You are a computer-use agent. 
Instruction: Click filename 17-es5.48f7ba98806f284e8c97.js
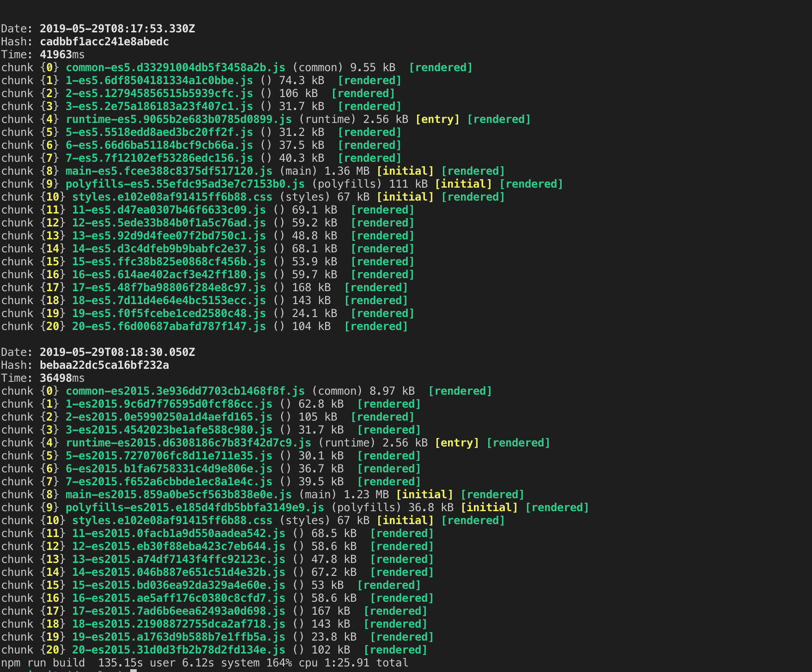169,287
